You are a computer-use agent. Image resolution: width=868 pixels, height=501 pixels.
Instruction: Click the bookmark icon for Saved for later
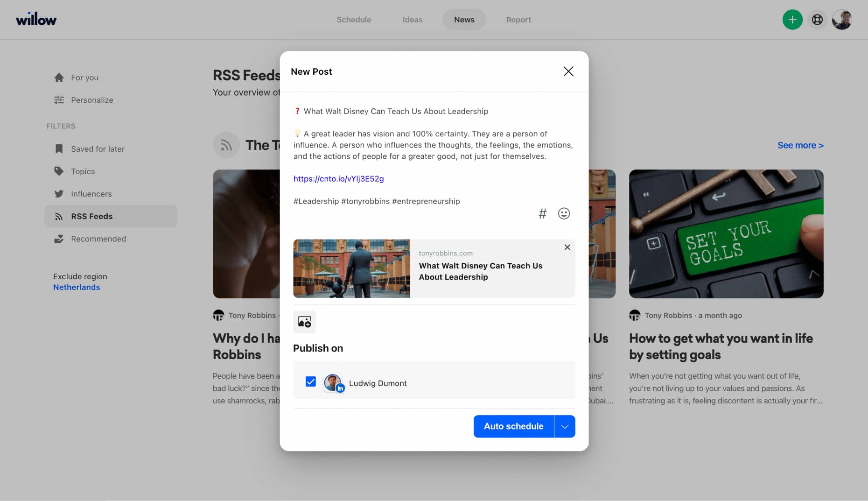[x=59, y=149]
